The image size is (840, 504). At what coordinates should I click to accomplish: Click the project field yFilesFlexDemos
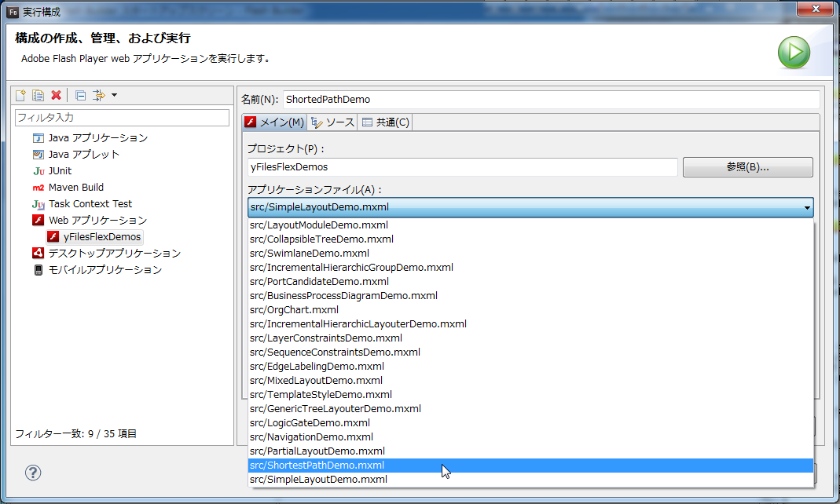click(463, 167)
